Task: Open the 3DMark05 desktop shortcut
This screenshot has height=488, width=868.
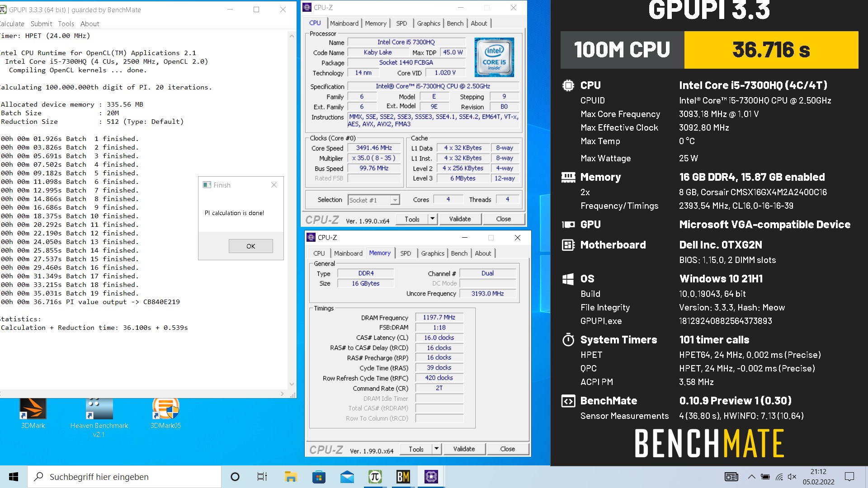Action: [x=165, y=413]
